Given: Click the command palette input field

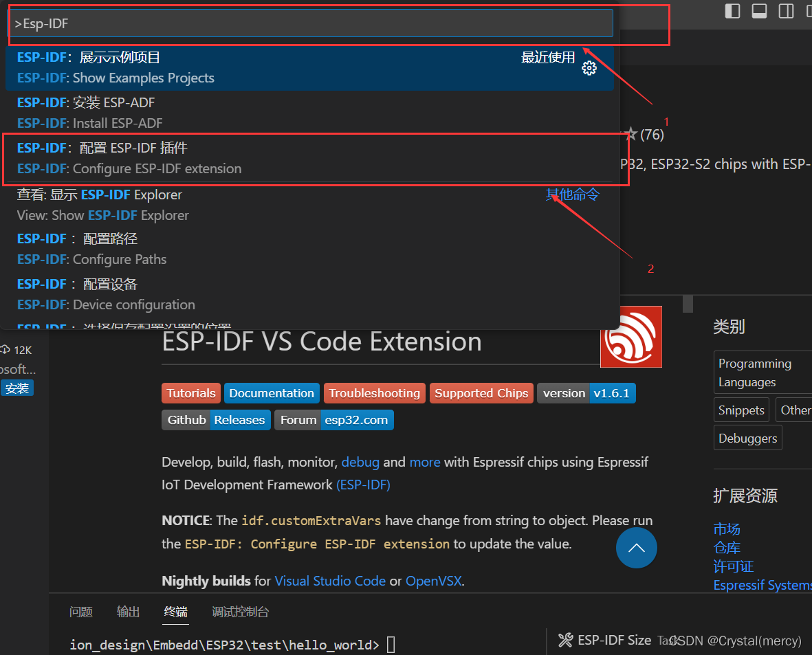Looking at the screenshot, I should click(311, 23).
